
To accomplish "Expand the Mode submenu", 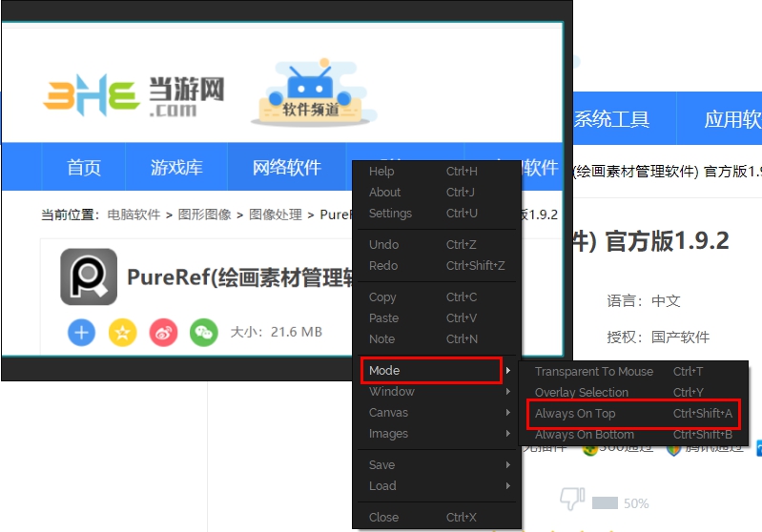I will pyautogui.click(x=437, y=370).
